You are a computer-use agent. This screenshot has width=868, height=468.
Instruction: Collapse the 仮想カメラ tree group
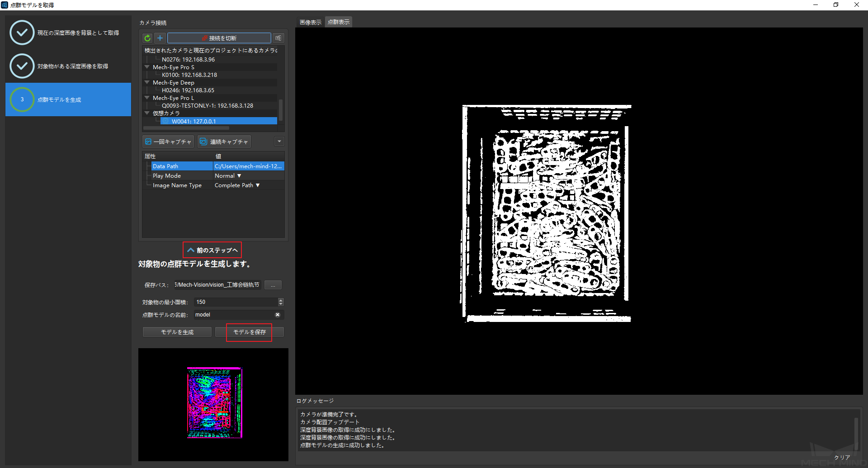click(x=147, y=113)
